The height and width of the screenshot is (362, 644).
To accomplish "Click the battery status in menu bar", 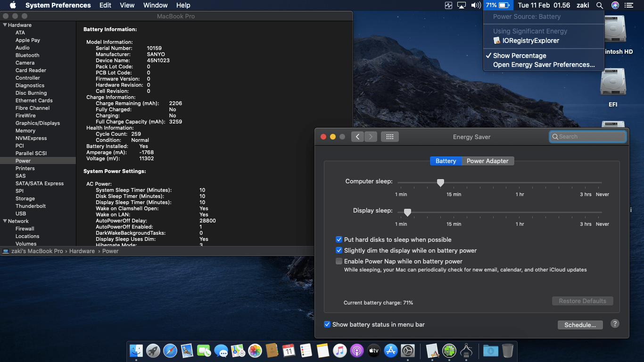I will pyautogui.click(x=498, y=5).
